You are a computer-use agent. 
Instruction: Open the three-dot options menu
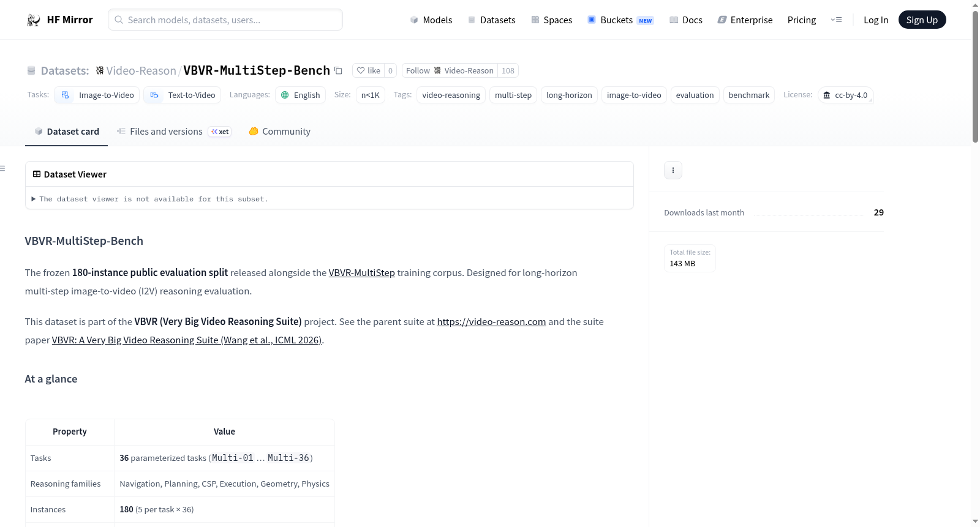click(673, 170)
